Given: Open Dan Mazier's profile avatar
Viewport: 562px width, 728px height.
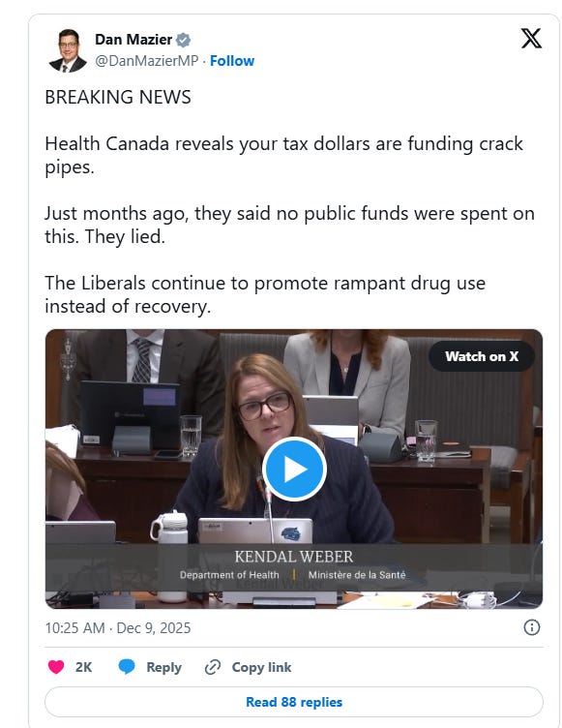Looking at the screenshot, I should point(68,50).
